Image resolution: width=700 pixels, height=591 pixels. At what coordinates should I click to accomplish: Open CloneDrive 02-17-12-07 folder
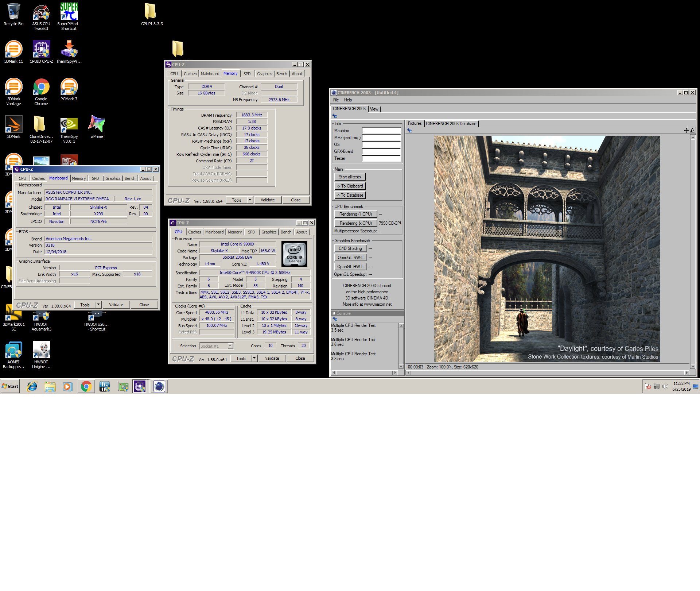coord(41,130)
